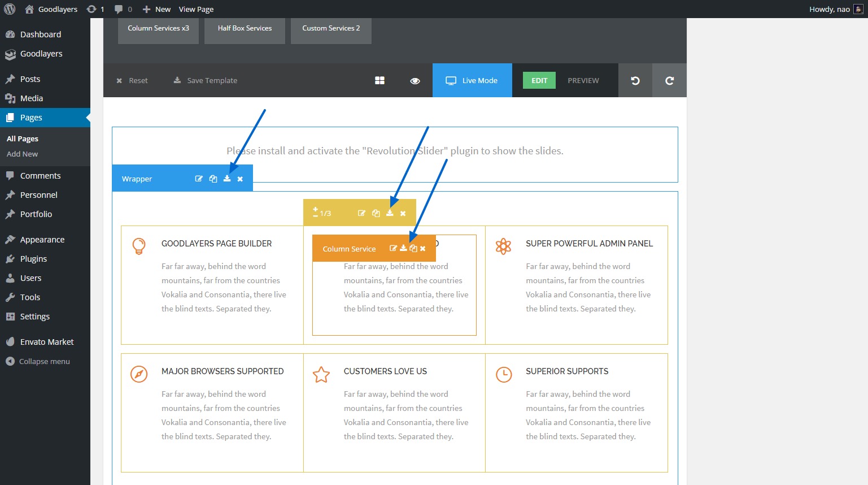Switch to the block grid view icon
Image resolution: width=868 pixels, height=485 pixels.
point(380,81)
